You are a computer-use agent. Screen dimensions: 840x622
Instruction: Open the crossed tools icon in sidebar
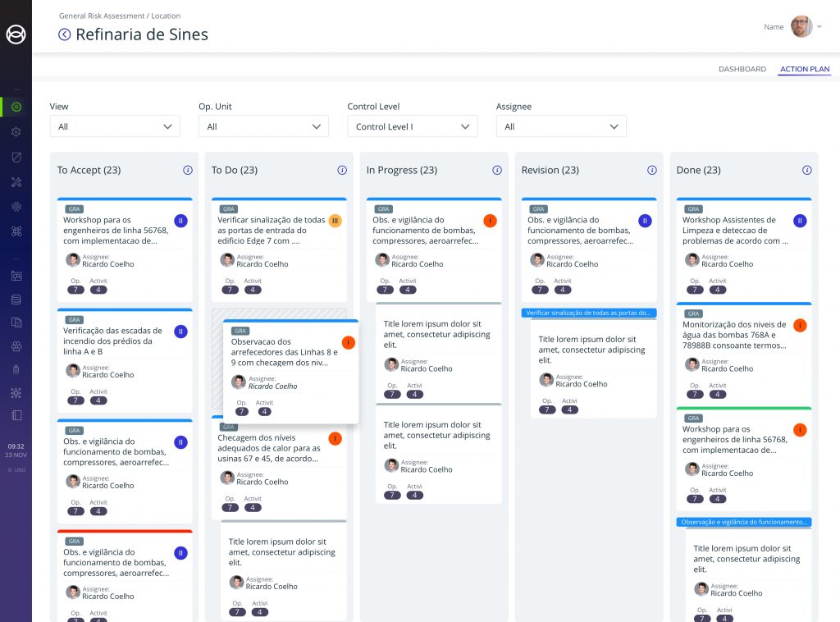point(16,182)
